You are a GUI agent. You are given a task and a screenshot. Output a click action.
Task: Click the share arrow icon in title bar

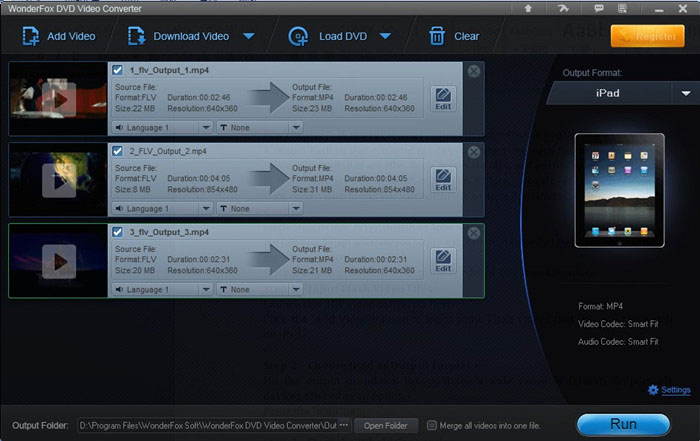point(563,8)
